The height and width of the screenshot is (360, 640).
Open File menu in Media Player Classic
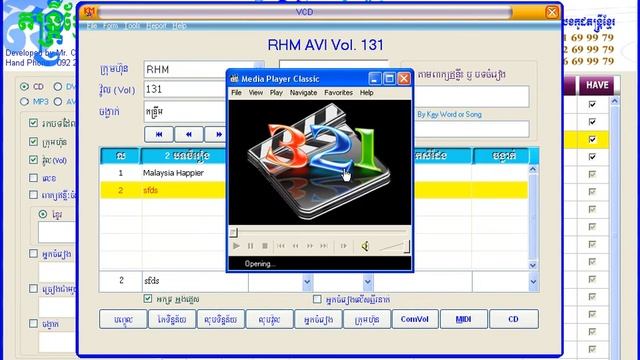[236, 93]
